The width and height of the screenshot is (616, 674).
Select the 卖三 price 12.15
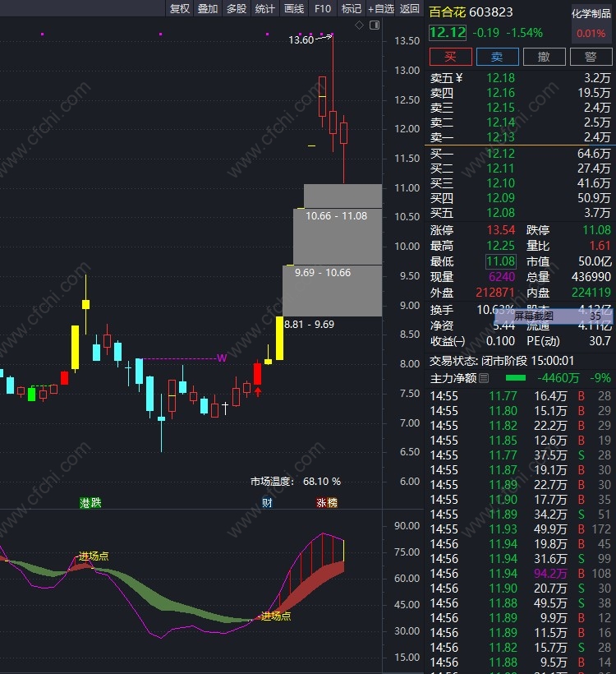[x=500, y=108]
